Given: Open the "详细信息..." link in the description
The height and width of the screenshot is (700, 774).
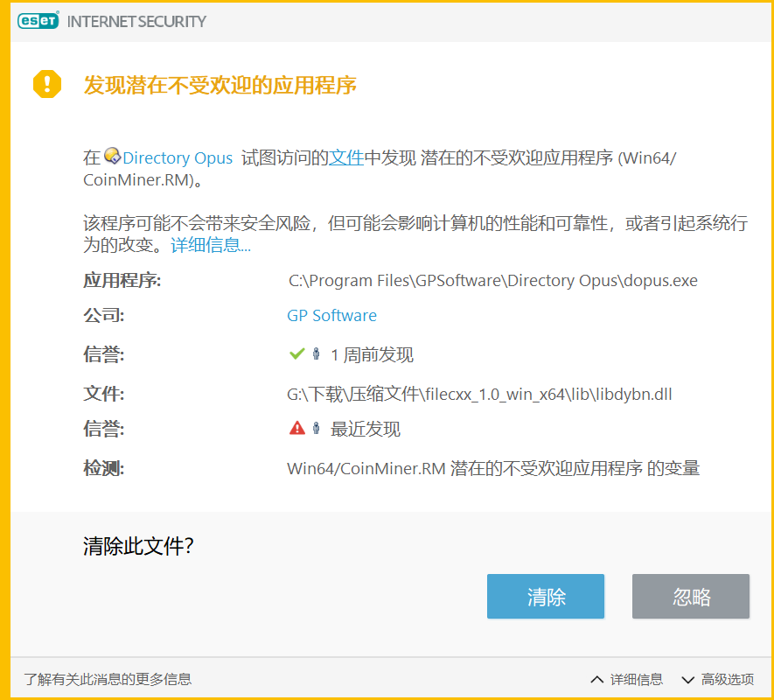Looking at the screenshot, I should coord(211,246).
